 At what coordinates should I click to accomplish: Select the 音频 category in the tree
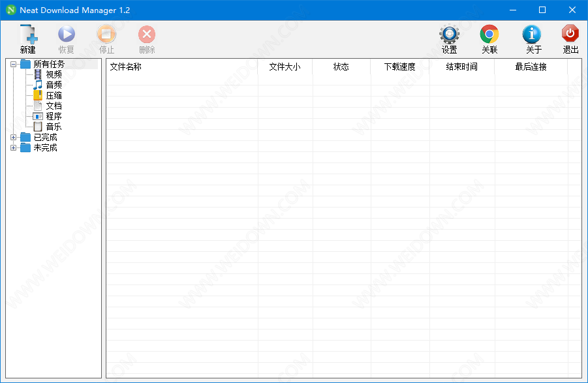(54, 85)
